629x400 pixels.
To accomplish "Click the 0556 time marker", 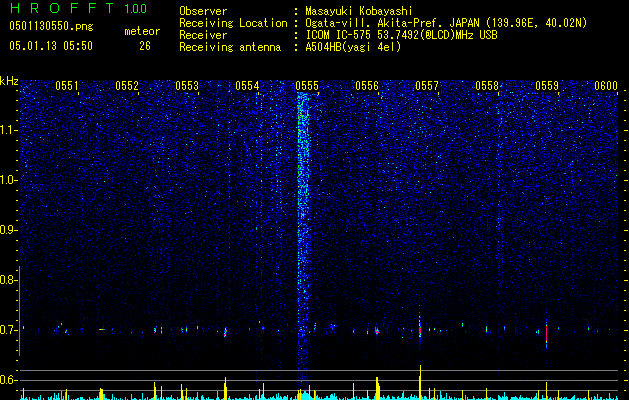I will [367, 86].
